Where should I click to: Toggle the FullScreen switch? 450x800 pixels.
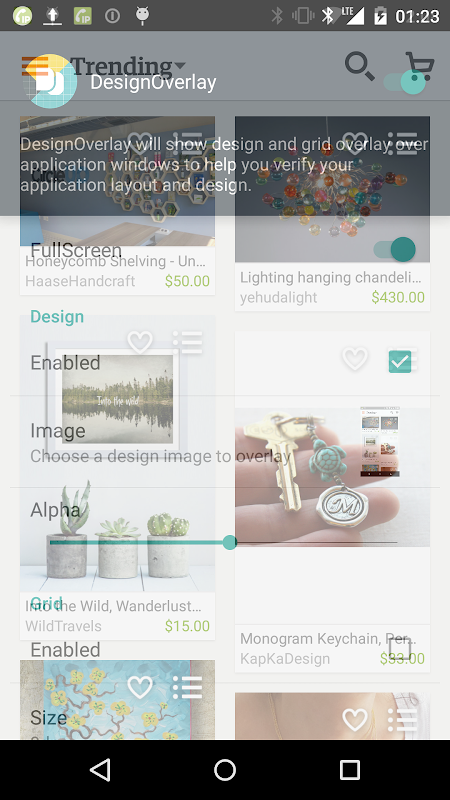[x=394, y=249]
